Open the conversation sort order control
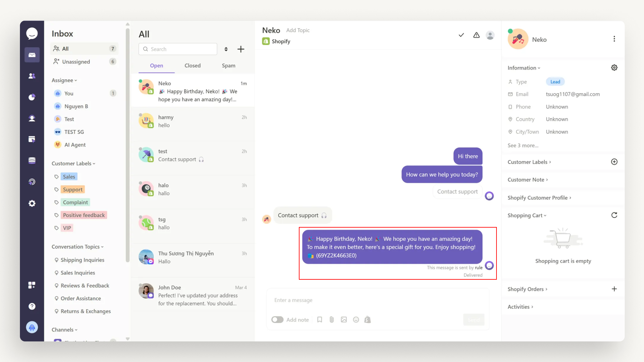This screenshot has width=644, height=362. tap(226, 49)
